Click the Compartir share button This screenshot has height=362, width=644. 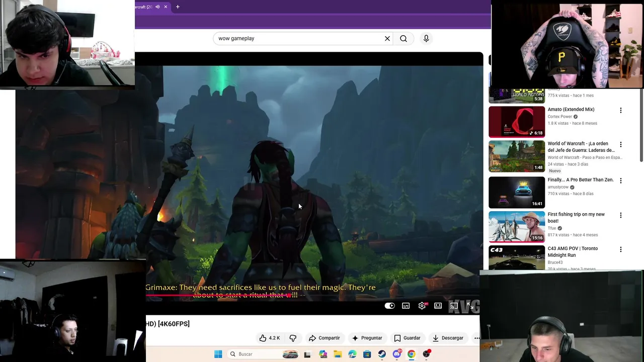[x=325, y=338]
